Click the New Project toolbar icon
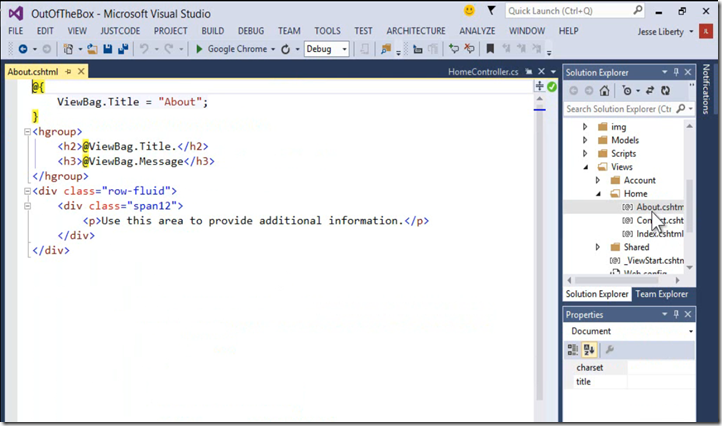 [68, 49]
